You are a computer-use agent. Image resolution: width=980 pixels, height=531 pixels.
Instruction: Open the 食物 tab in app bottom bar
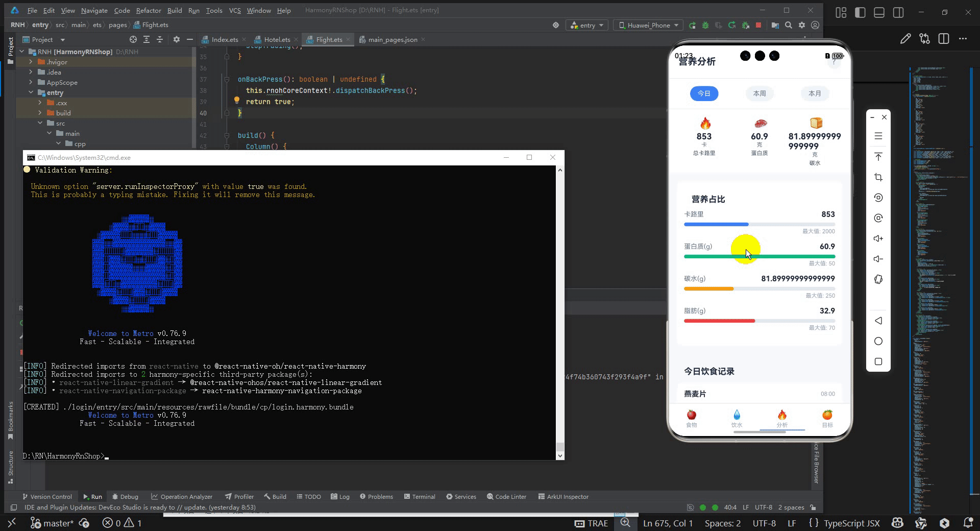[x=692, y=418]
